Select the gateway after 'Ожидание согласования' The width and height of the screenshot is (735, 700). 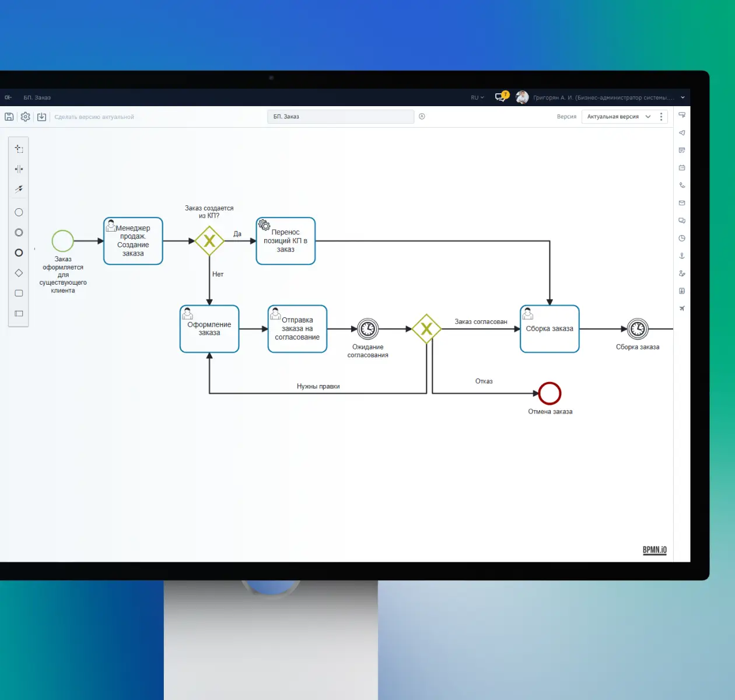coord(426,329)
